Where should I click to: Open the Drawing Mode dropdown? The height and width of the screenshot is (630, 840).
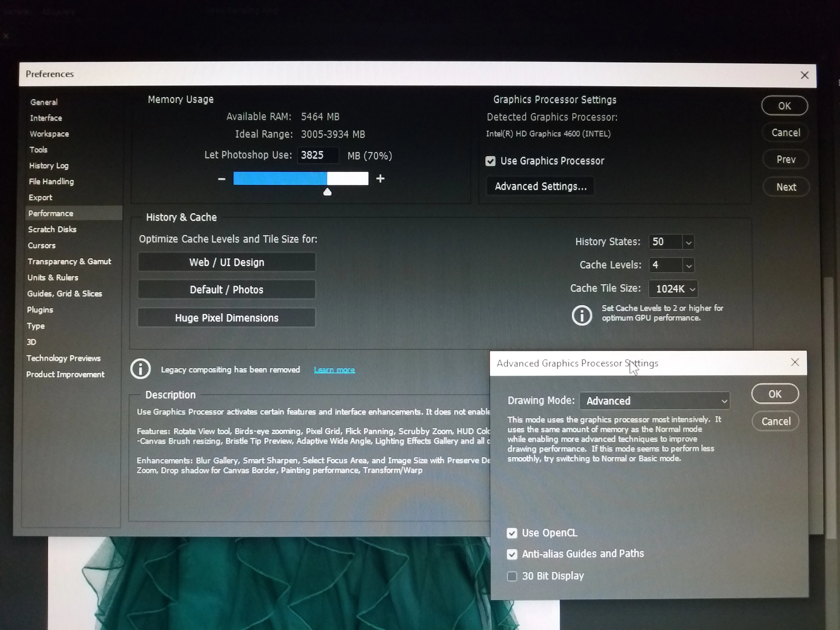point(654,401)
